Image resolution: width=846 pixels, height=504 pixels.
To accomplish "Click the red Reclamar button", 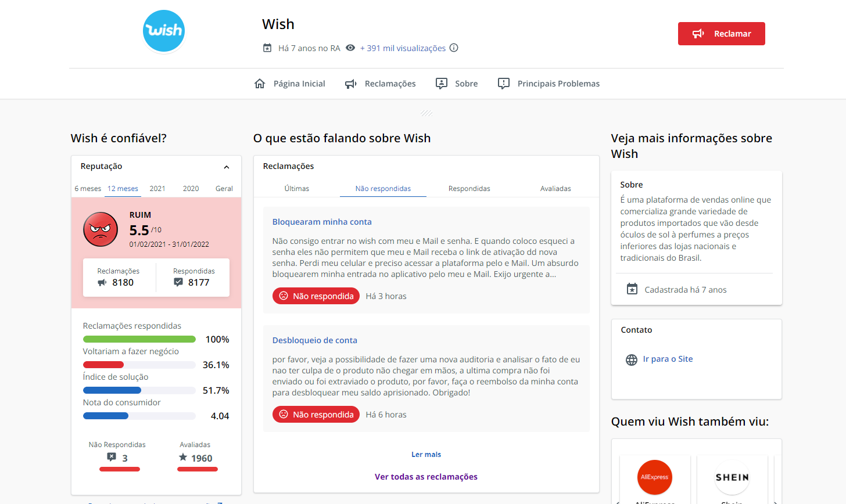I will (722, 34).
